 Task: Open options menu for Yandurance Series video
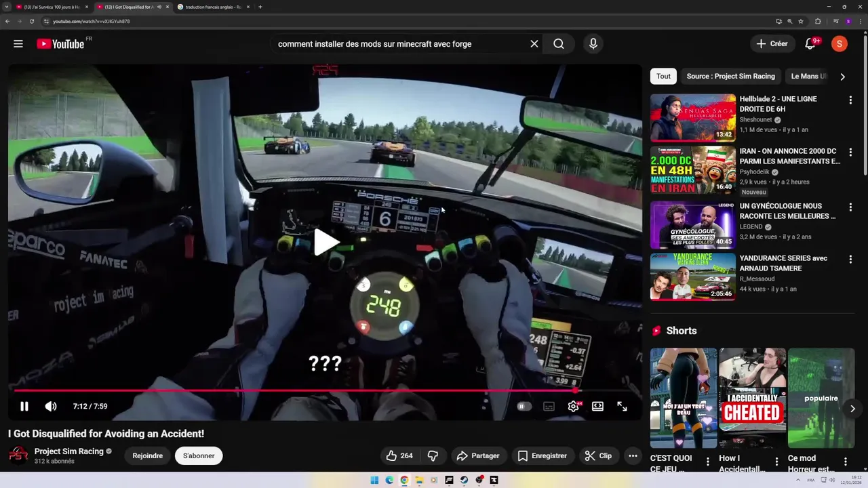pyautogui.click(x=850, y=260)
